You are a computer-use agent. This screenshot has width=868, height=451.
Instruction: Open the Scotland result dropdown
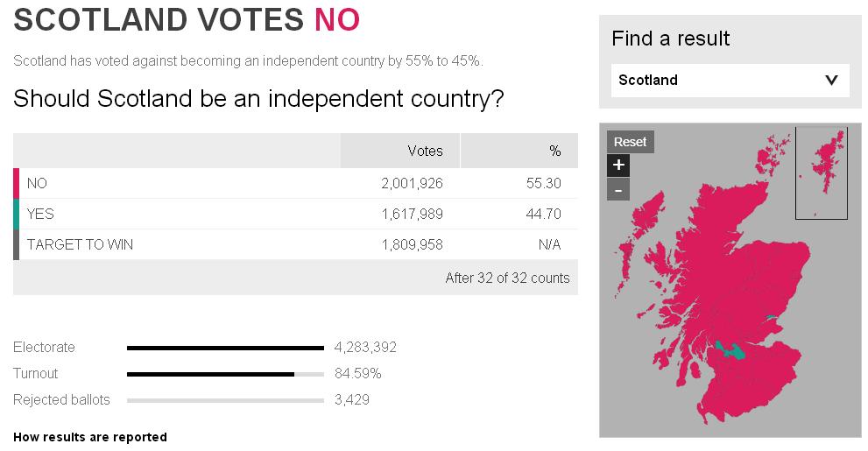point(730,81)
